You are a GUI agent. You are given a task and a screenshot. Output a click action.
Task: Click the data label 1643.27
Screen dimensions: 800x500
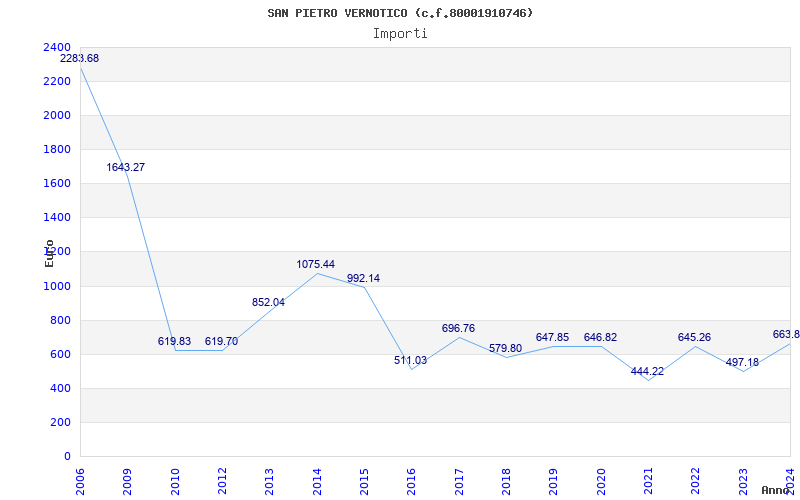[126, 167]
